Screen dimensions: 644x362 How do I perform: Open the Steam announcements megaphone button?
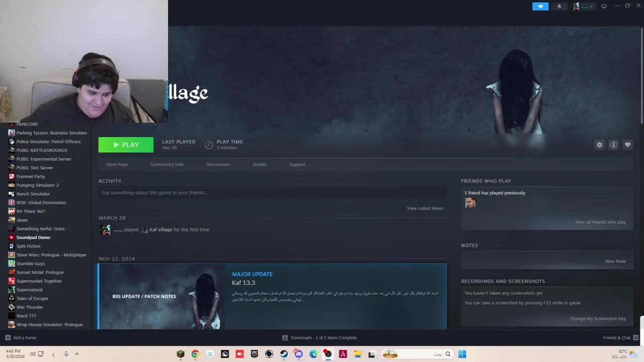click(540, 7)
